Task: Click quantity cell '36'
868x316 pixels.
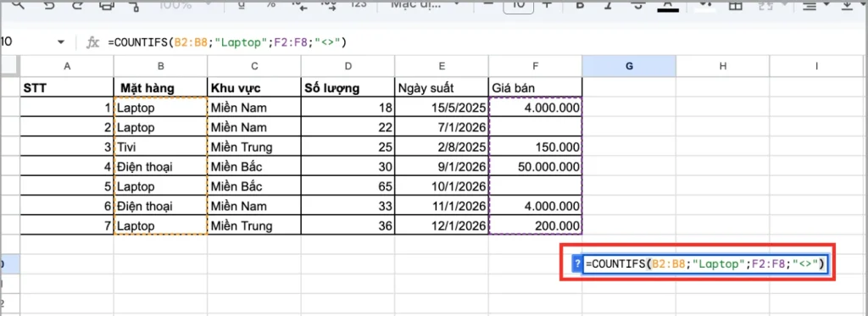Action: tap(348, 226)
